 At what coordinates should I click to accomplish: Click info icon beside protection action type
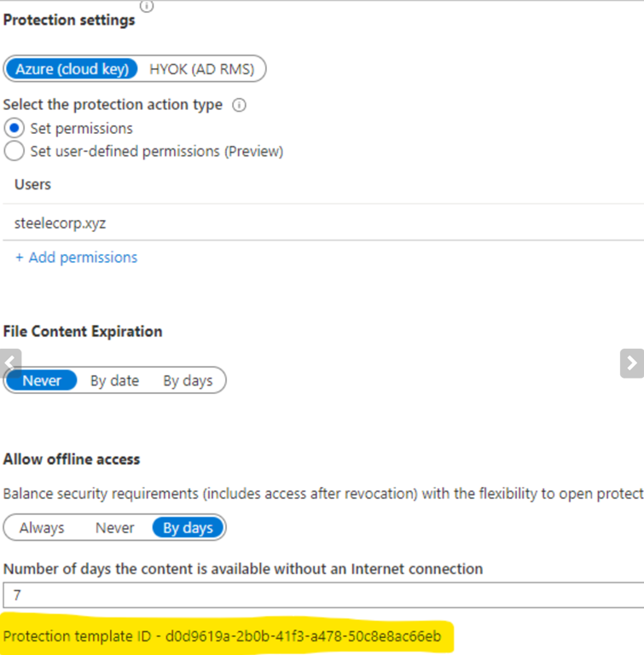[240, 105]
